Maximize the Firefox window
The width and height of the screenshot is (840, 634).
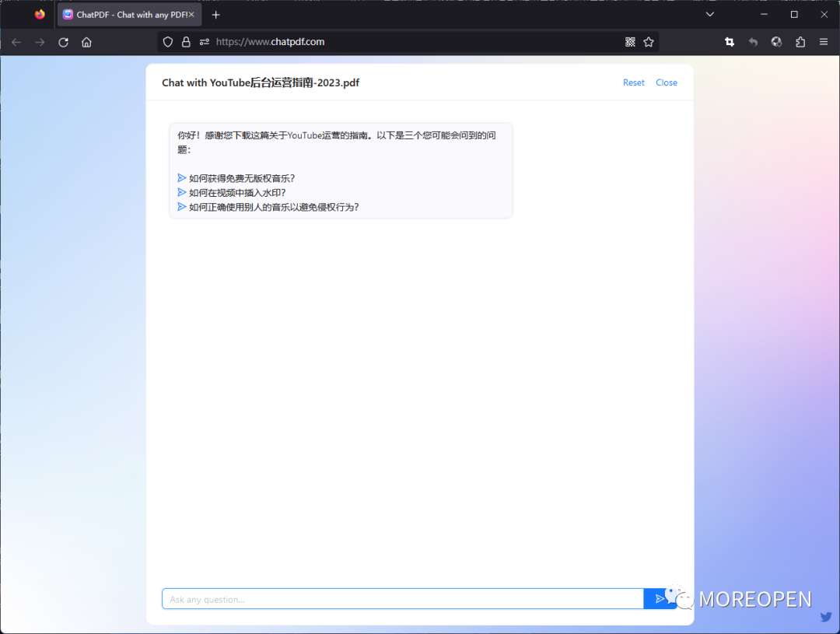tap(794, 15)
